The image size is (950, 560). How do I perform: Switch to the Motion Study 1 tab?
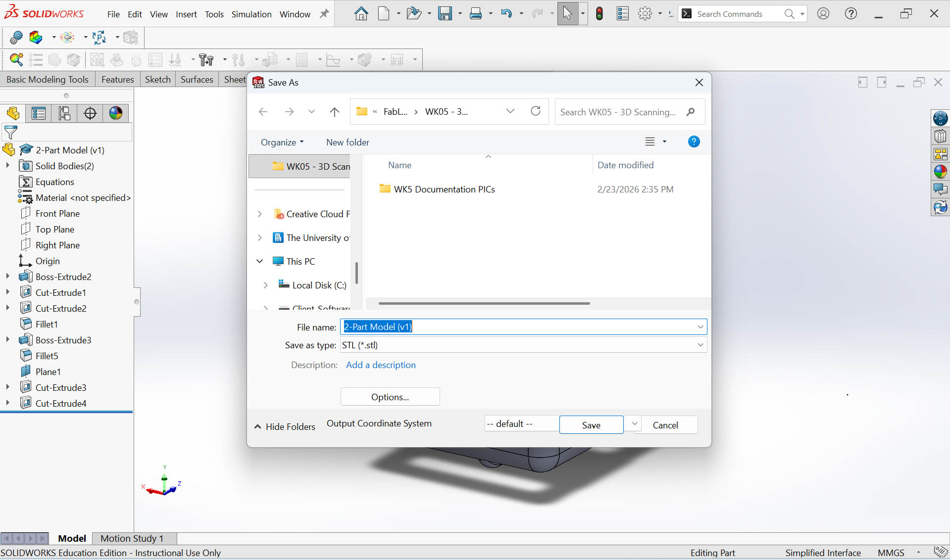132,538
